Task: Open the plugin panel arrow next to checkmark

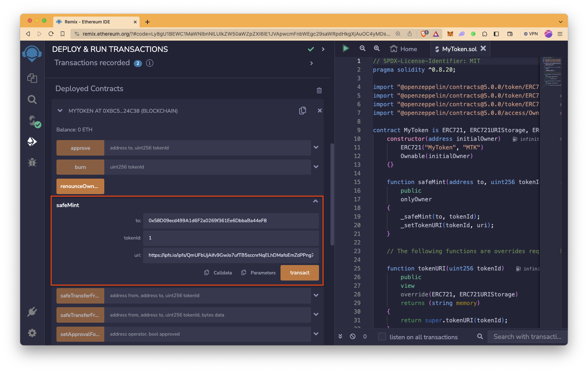Action: tap(323, 49)
